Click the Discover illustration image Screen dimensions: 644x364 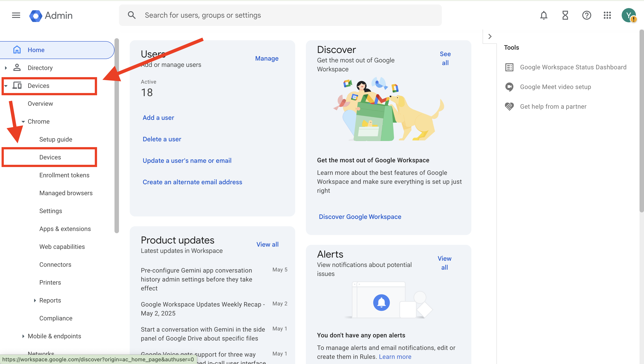click(388, 109)
